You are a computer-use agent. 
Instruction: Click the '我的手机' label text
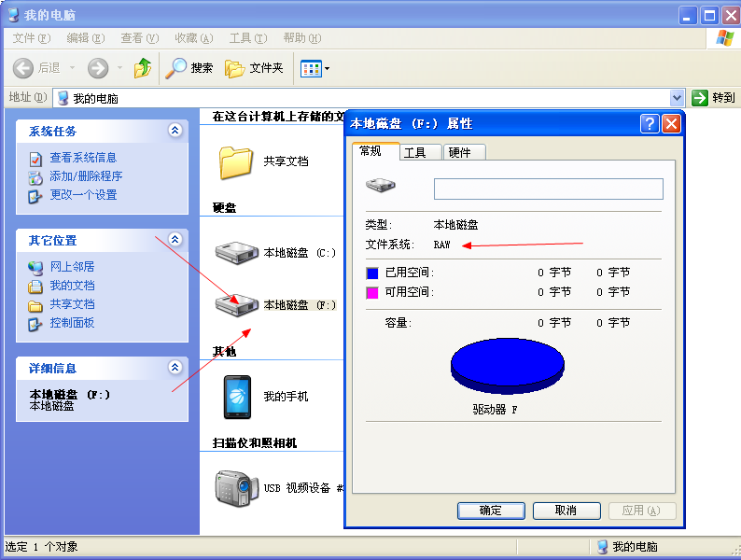286,397
